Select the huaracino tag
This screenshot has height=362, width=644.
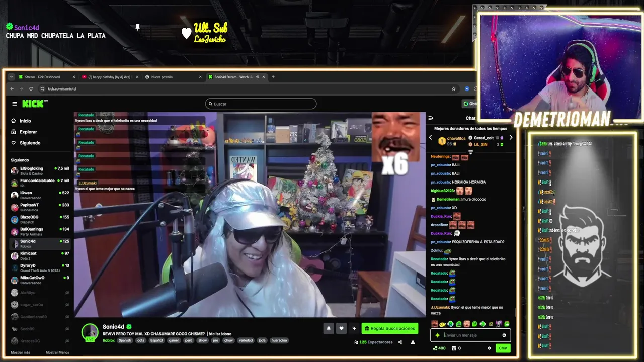279,340
